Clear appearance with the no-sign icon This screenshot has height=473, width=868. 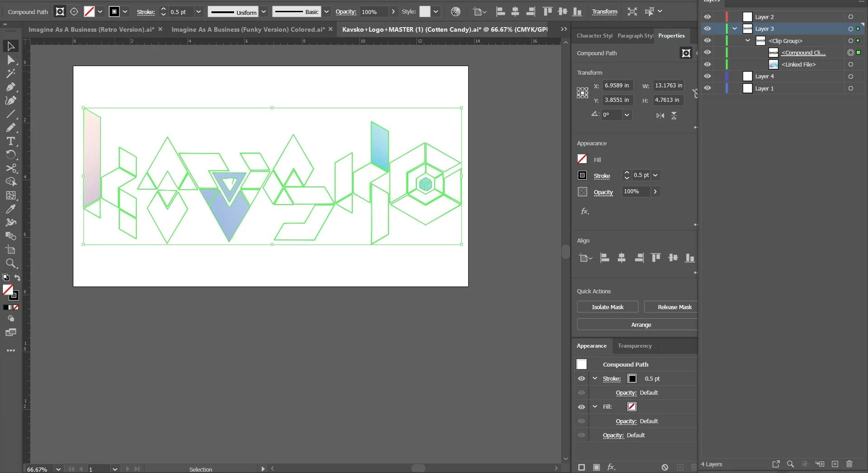point(664,467)
